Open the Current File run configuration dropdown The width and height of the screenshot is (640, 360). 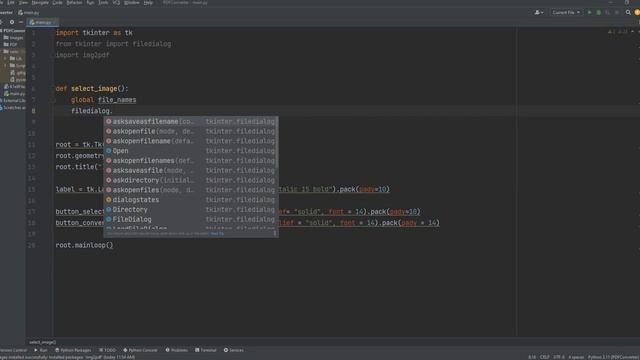[566, 13]
